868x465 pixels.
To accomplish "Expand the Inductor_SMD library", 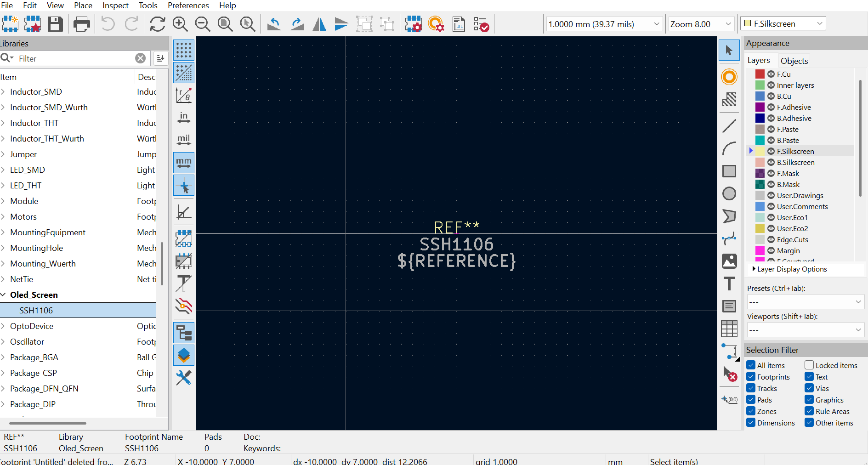I will (x=3, y=92).
